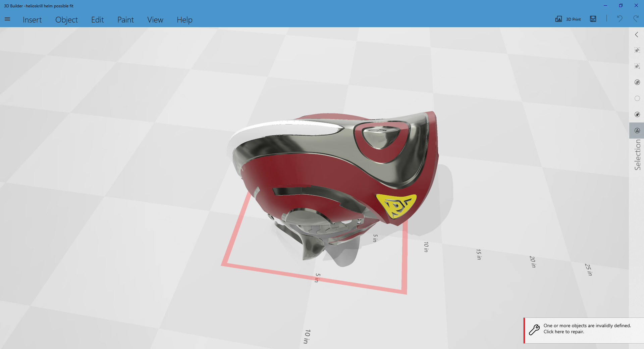Close the 3D Builder window

pyautogui.click(x=636, y=5)
